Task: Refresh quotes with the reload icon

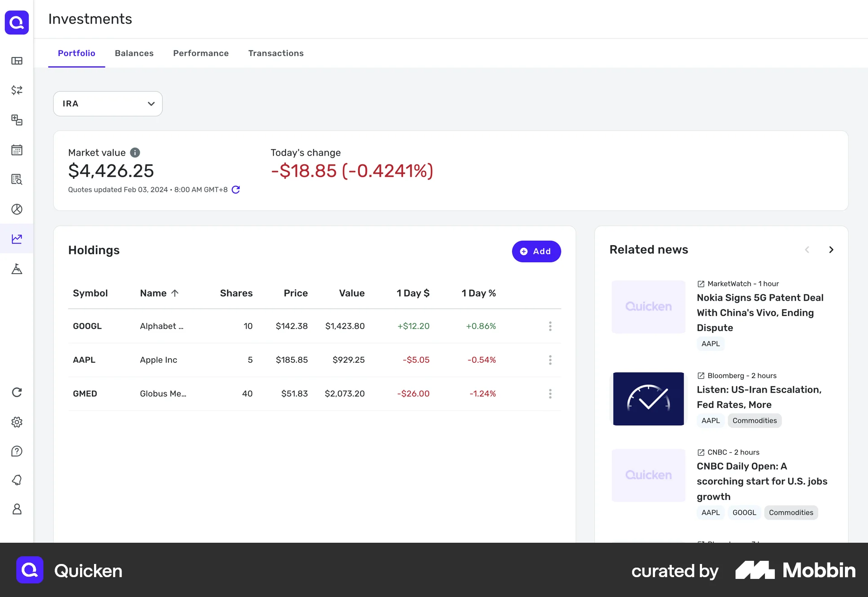Action: tap(236, 190)
